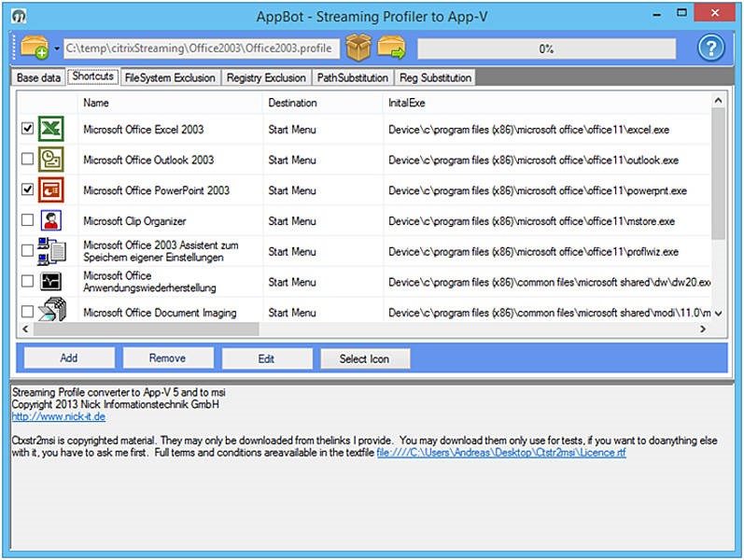This screenshot has height=560, width=744.
Task: Open the http://www.nick-it.de link
Action: point(59,416)
